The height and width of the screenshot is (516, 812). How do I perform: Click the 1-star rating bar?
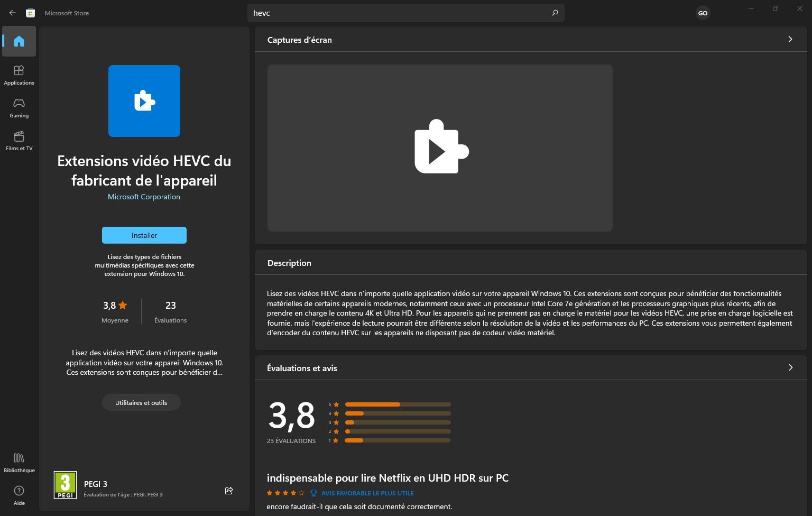click(x=398, y=440)
